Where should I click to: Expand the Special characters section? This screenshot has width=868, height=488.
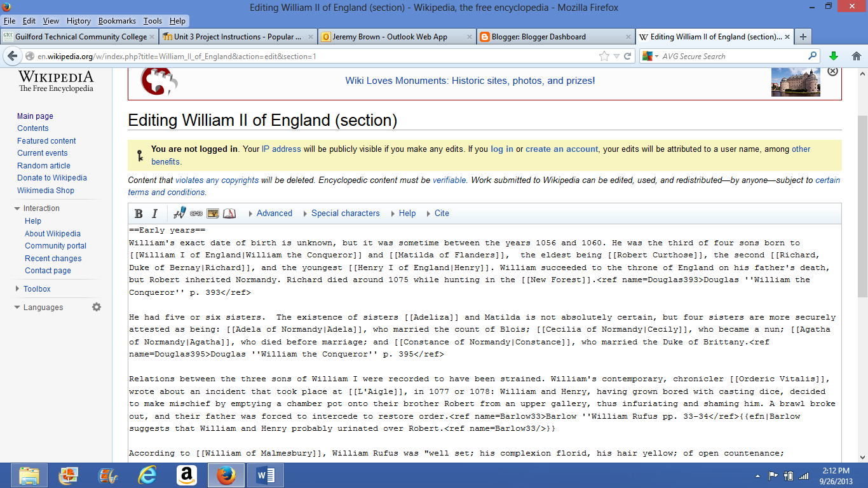(345, 213)
